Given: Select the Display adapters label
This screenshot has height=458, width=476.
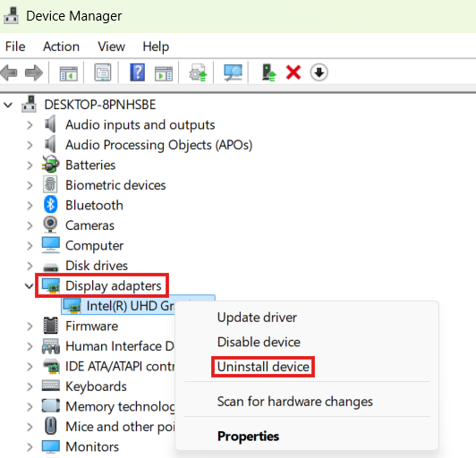Looking at the screenshot, I should point(114,285).
